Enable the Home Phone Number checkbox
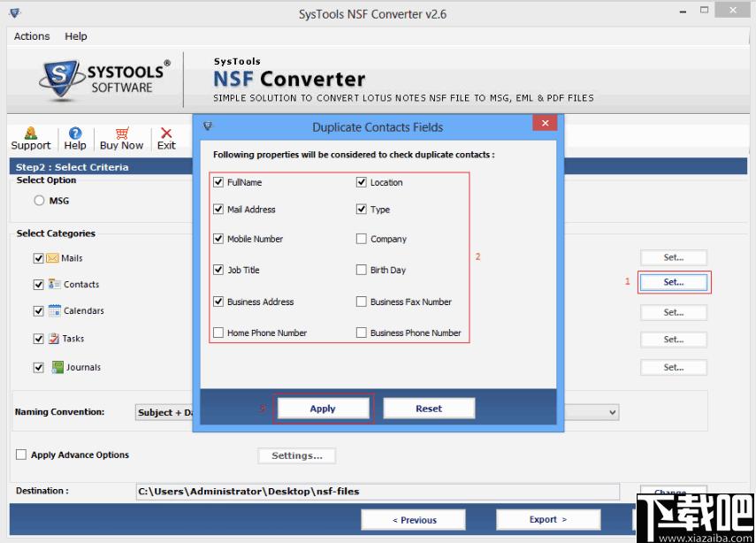The image size is (756, 543). coord(218,333)
